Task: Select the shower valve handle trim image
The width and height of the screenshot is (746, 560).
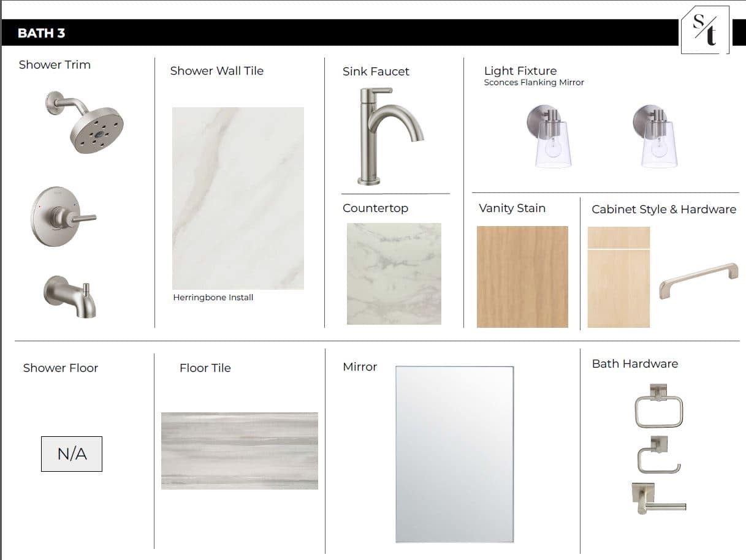Action: pyautogui.click(x=63, y=217)
